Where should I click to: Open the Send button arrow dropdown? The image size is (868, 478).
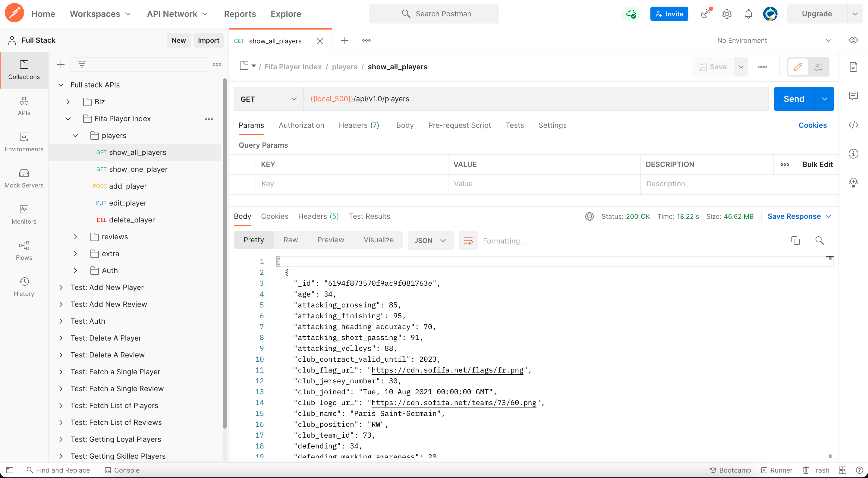(x=824, y=99)
